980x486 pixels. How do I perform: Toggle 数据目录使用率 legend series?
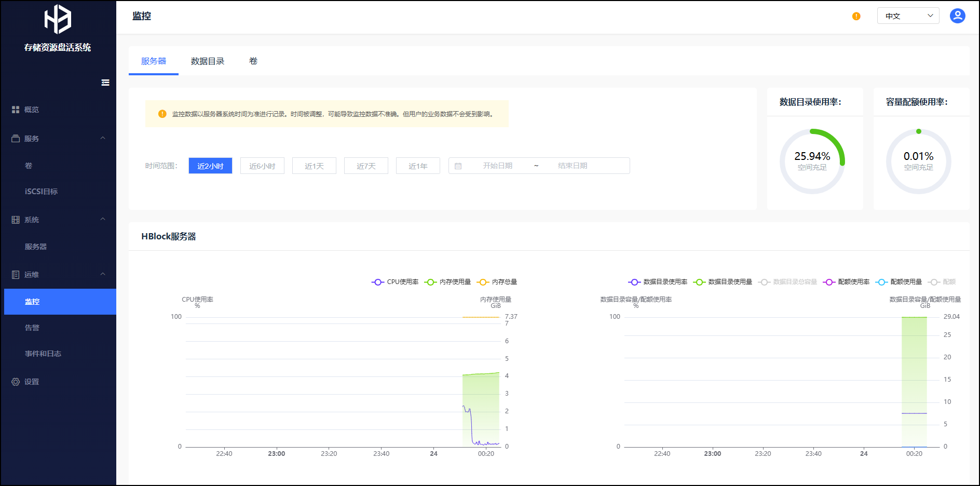point(658,282)
